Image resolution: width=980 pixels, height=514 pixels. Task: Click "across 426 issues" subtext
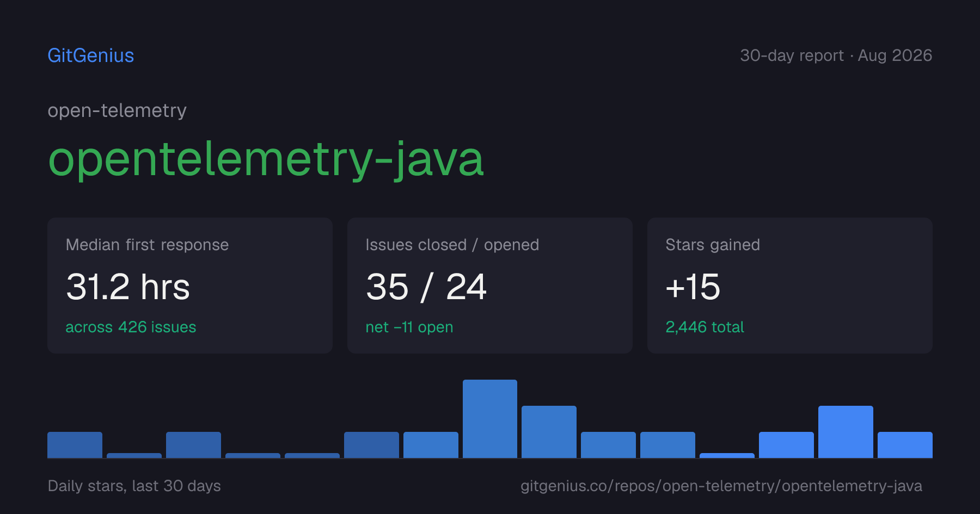point(131,327)
